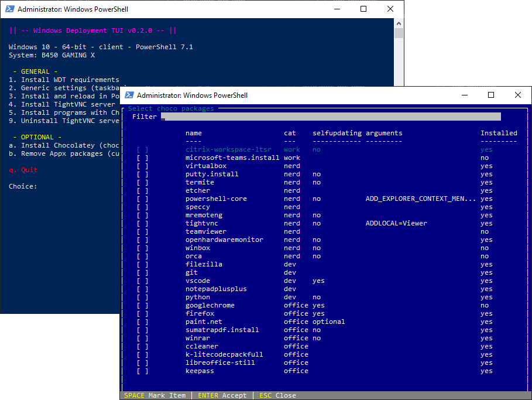532x400 pixels.
Task: Select the sumatrapdf.install package name
Action: 222,330
